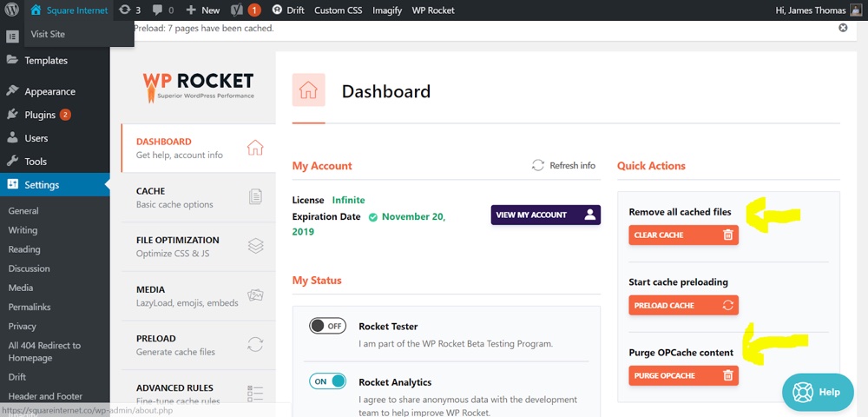The width and height of the screenshot is (868, 417).
Task: Click the home icon beside Square Internet
Action: pyautogui.click(x=36, y=10)
